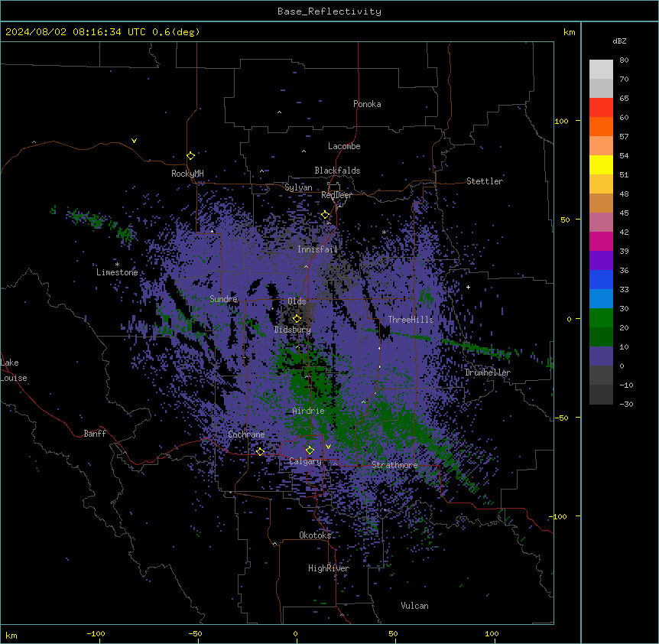Click the legend value 65
Image resolution: width=659 pixels, height=644 pixels.
coord(624,99)
